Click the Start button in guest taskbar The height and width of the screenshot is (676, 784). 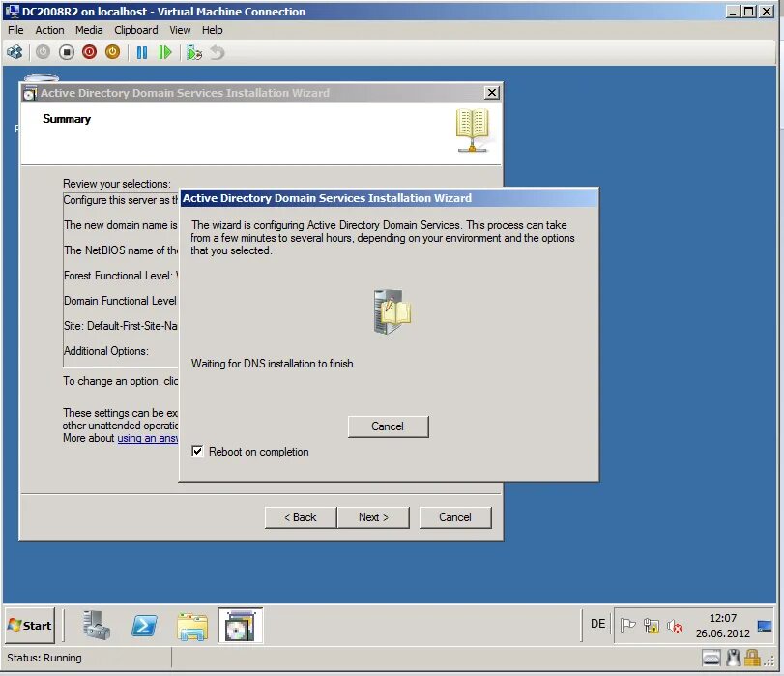coord(30,626)
